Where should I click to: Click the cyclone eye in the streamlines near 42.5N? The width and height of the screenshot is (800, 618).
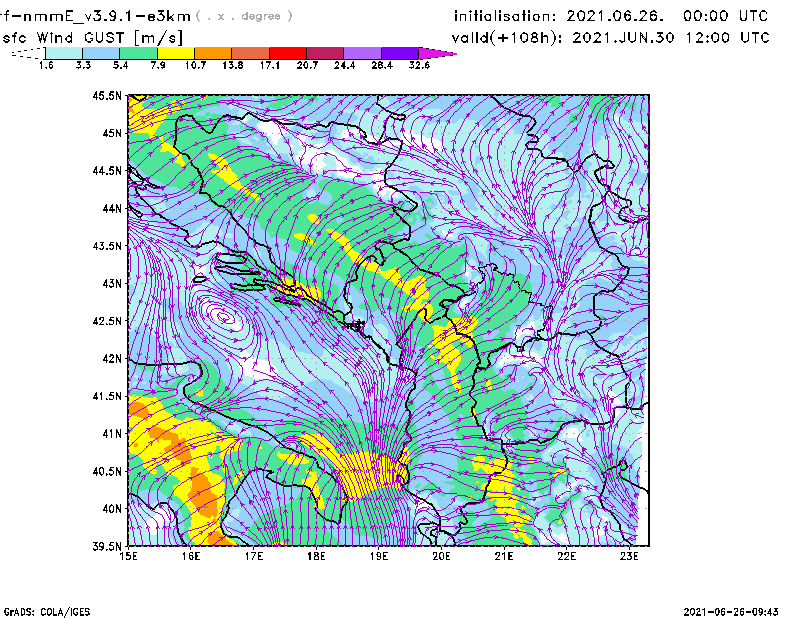[x=224, y=317]
